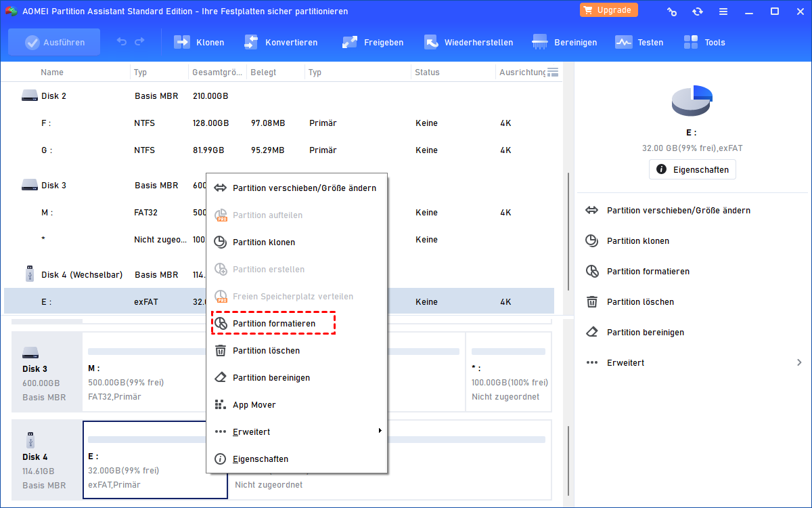The image size is (812, 508).
Task: Click the Ausführen apply button
Action: (x=54, y=42)
